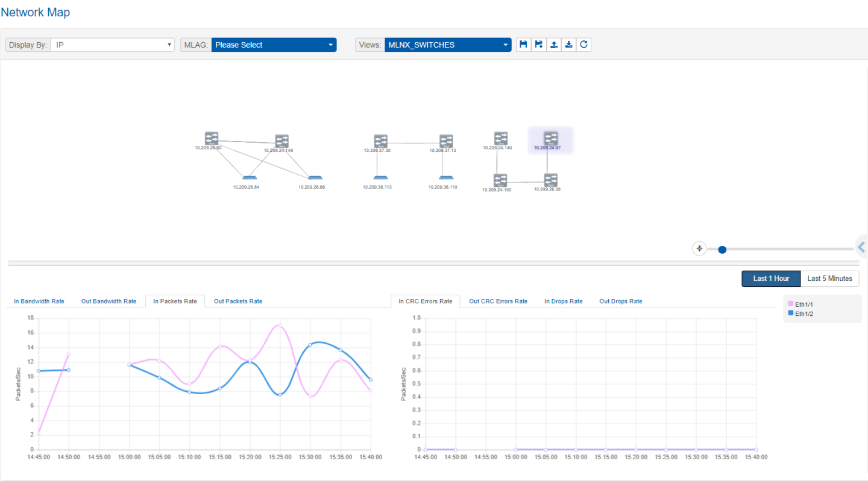
Task: Switch time range to Last 5 Minutes
Action: tap(829, 278)
